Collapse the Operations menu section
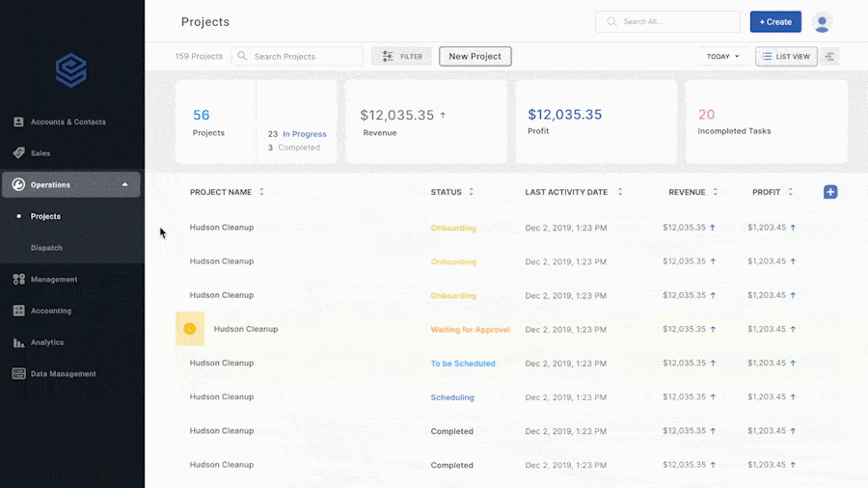This screenshot has width=868, height=488. click(x=124, y=184)
